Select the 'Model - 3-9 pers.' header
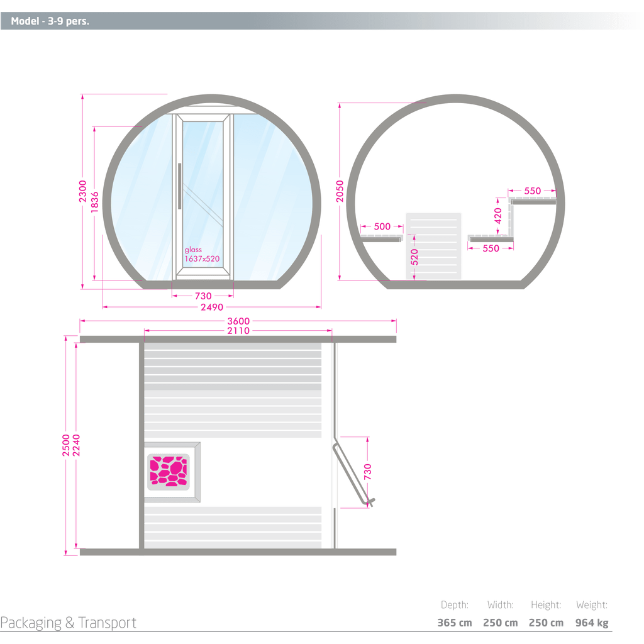 click(x=50, y=21)
